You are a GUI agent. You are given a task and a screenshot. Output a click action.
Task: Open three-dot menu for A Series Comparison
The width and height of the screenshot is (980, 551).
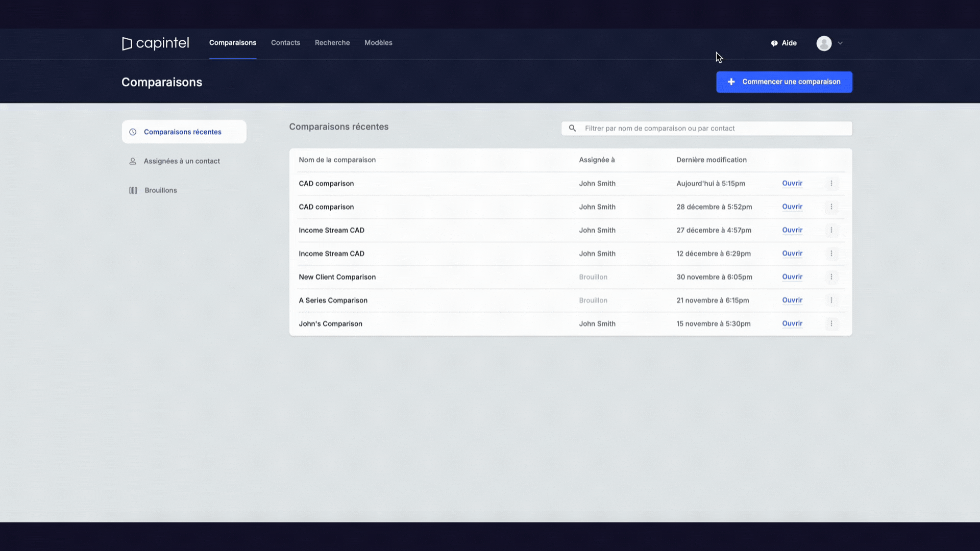[x=831, y=300]
